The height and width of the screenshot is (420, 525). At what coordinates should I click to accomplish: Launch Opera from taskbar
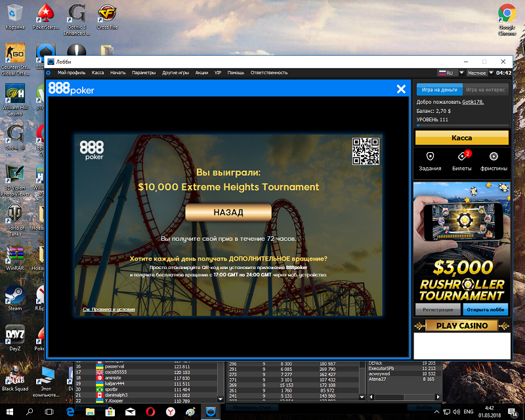point(150,411)
